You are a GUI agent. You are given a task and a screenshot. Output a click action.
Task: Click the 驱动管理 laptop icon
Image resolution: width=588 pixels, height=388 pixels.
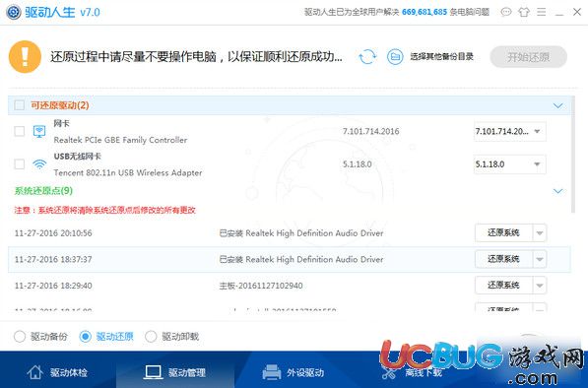pos(153,372)
